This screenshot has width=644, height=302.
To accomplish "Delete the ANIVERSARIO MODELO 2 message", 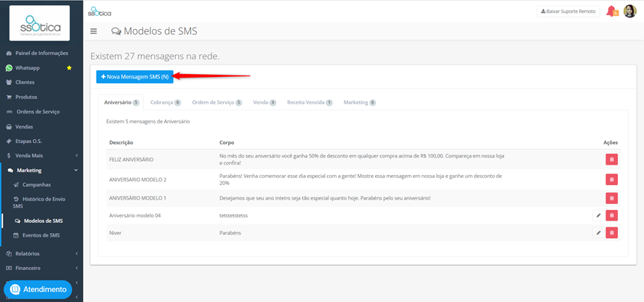I will pos(611,179).
